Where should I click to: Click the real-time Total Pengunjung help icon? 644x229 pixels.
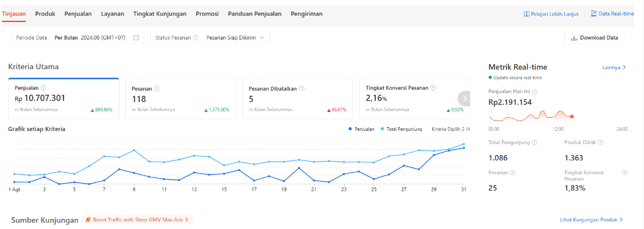click(535, 142)
